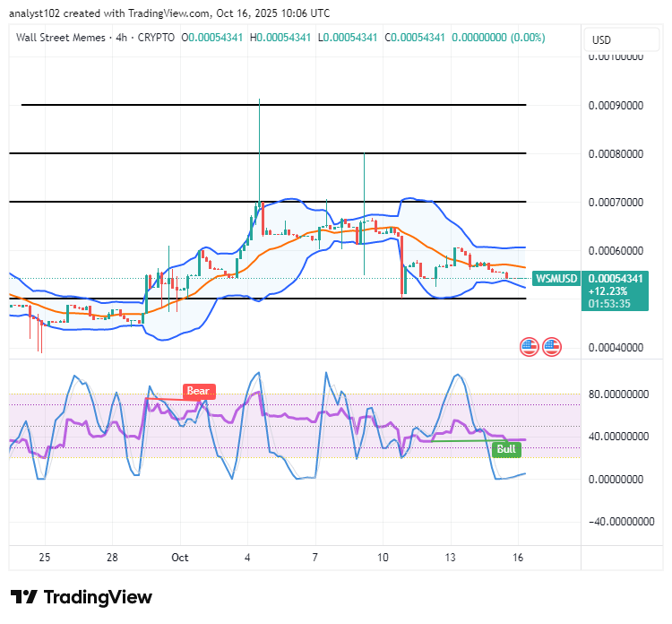The height and width of the screenshot is (624, 672).
Task: Click the 0.00054341 current price label
Action: 616,279
